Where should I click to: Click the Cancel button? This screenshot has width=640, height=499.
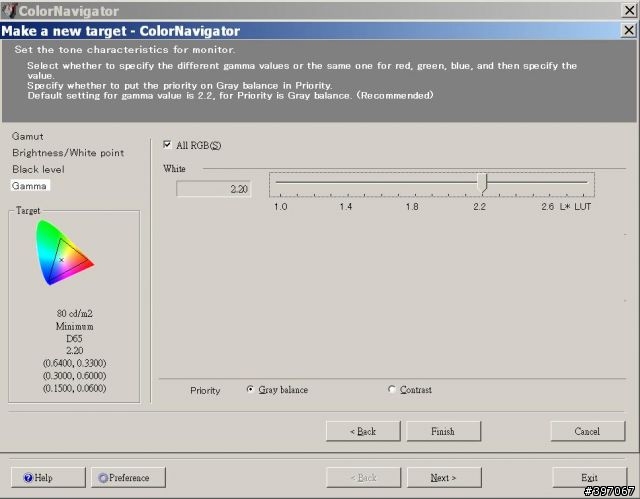tap(587, 431)
